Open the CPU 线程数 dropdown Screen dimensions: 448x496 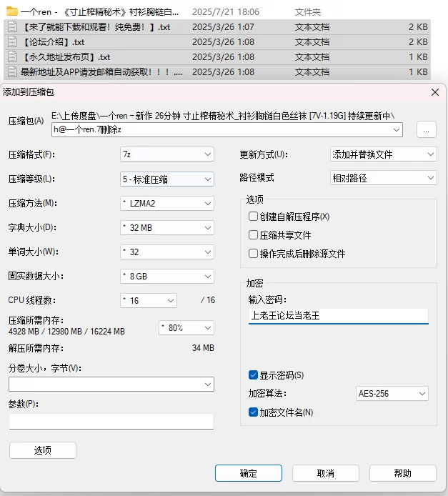149,300
